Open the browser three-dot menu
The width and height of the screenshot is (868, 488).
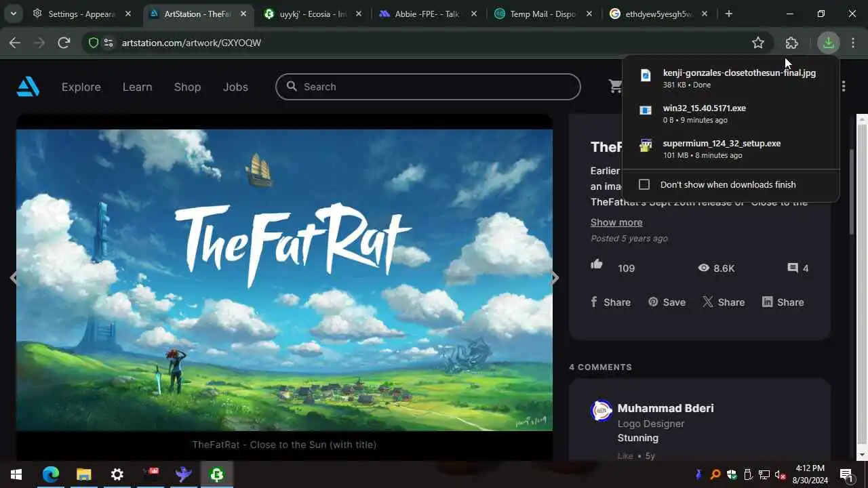point(852,43)
